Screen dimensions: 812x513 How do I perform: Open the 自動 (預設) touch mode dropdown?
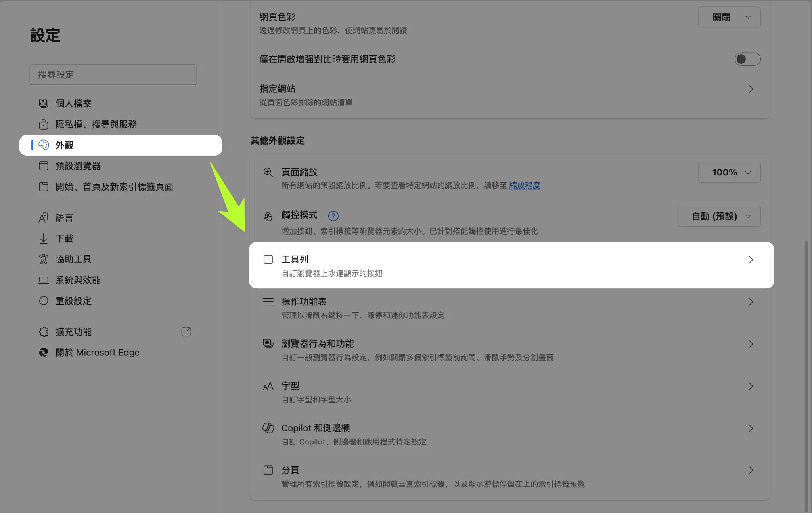(719, 216)
